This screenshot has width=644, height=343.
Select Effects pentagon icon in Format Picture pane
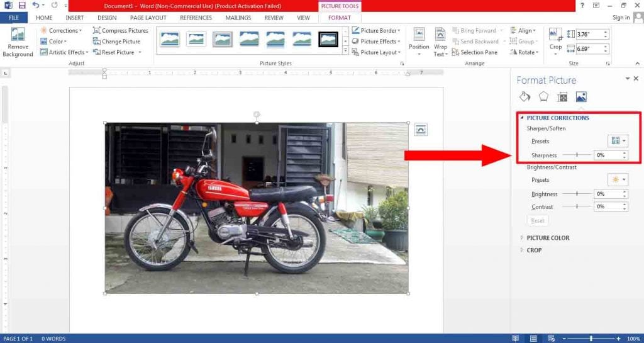coord(543,97)
